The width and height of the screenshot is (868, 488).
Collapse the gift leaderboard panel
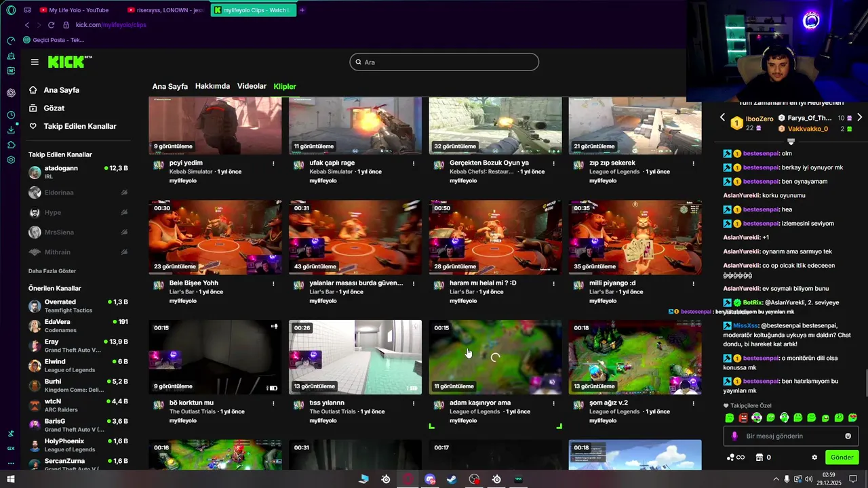[x=791, y=142]
